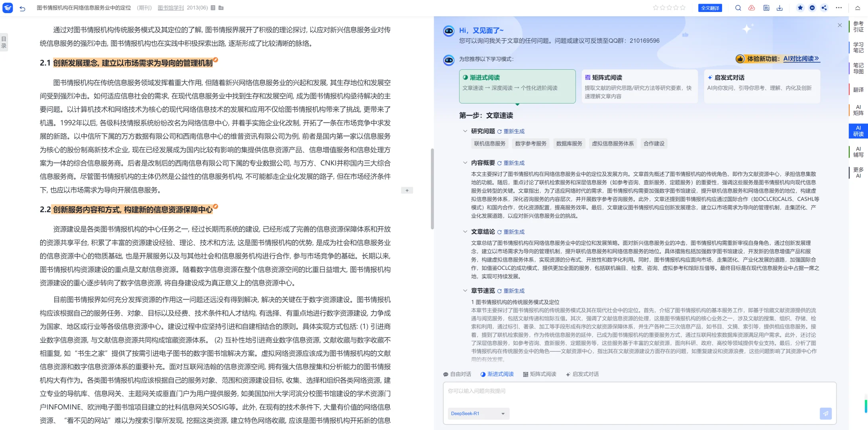Click the 全文翻译 translate button
868x430 pixels.
(710, 8)
